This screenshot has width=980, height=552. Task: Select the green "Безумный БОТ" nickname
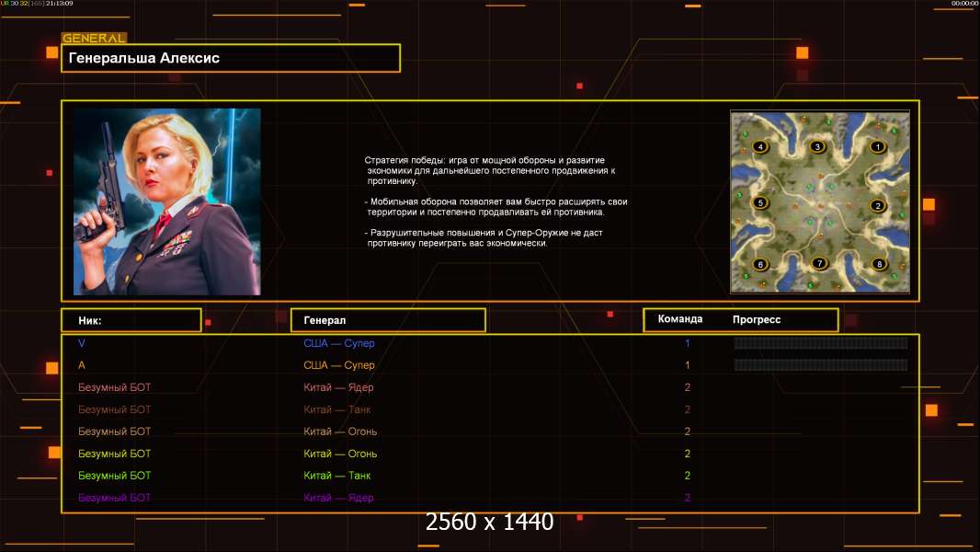tap(114, 476)
